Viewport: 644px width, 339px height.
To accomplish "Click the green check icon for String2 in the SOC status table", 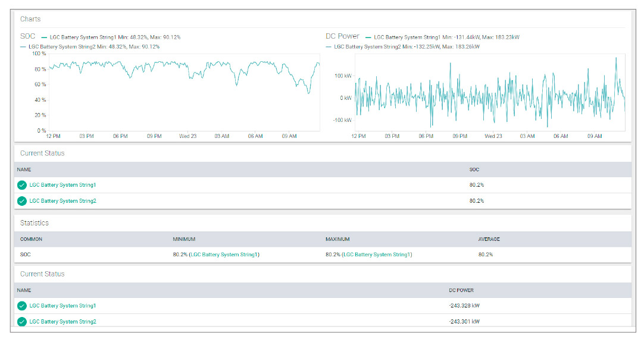I will point(22,201).
